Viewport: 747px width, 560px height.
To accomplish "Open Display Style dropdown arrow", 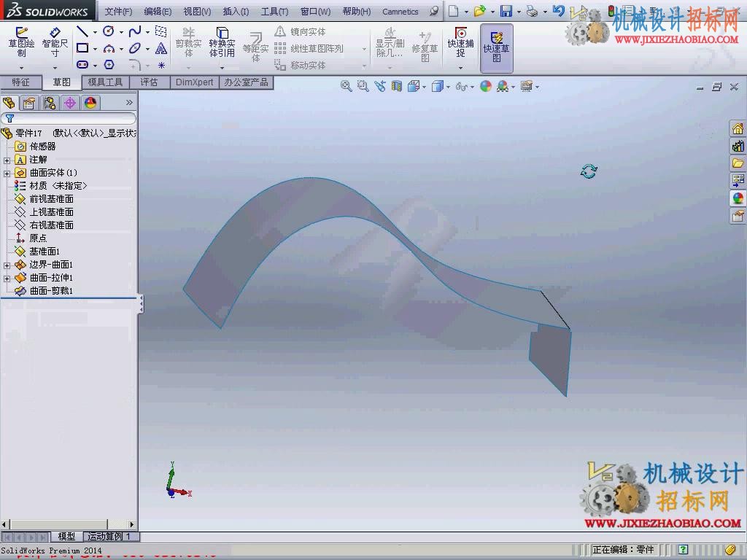I will 449,87.
